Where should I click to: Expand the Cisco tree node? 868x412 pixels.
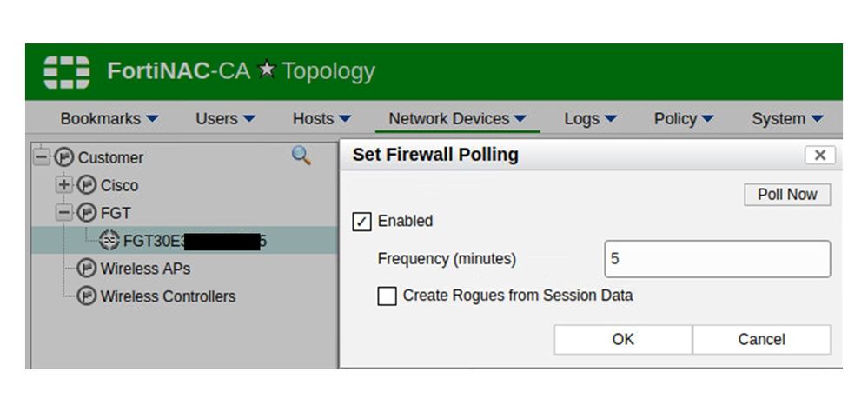[x=63, y=185]
